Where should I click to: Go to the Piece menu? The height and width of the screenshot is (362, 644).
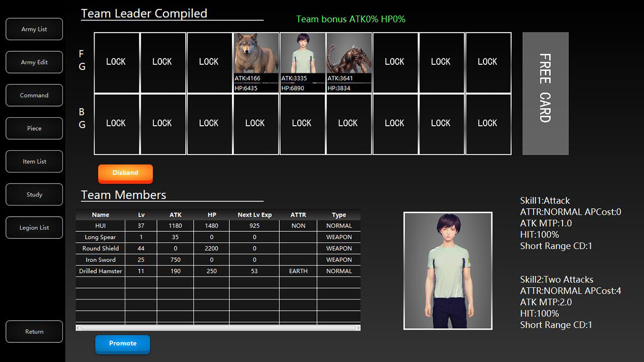(x=34, y=129)
